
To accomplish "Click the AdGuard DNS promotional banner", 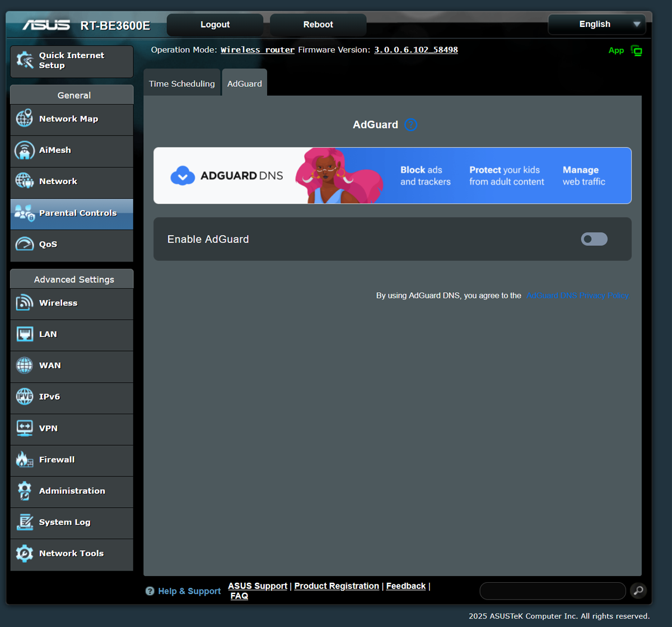I will tap(393, 176).
